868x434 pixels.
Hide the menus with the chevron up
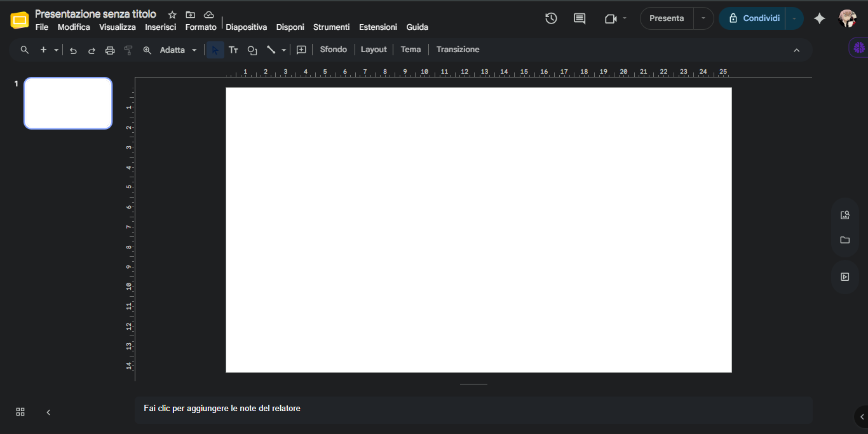[x=797, y=50]
